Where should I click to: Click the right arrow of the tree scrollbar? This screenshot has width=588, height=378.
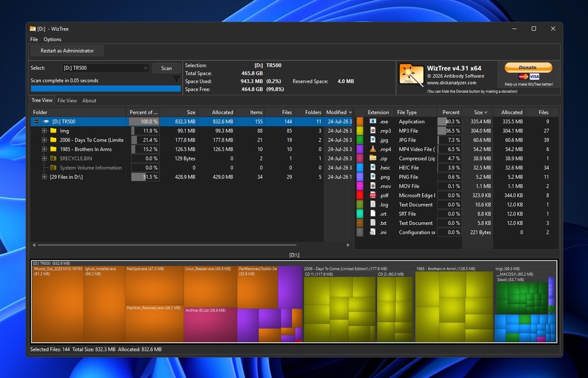point(348,245)
